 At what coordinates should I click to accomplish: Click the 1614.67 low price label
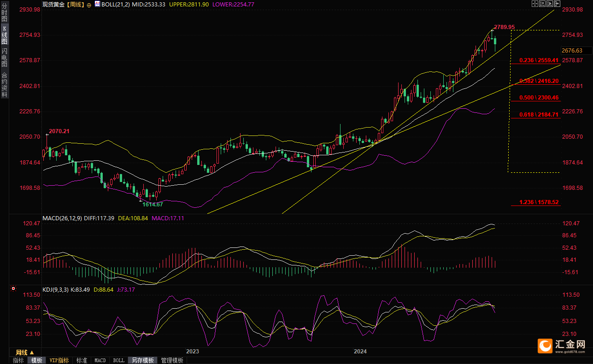point(153,205)
